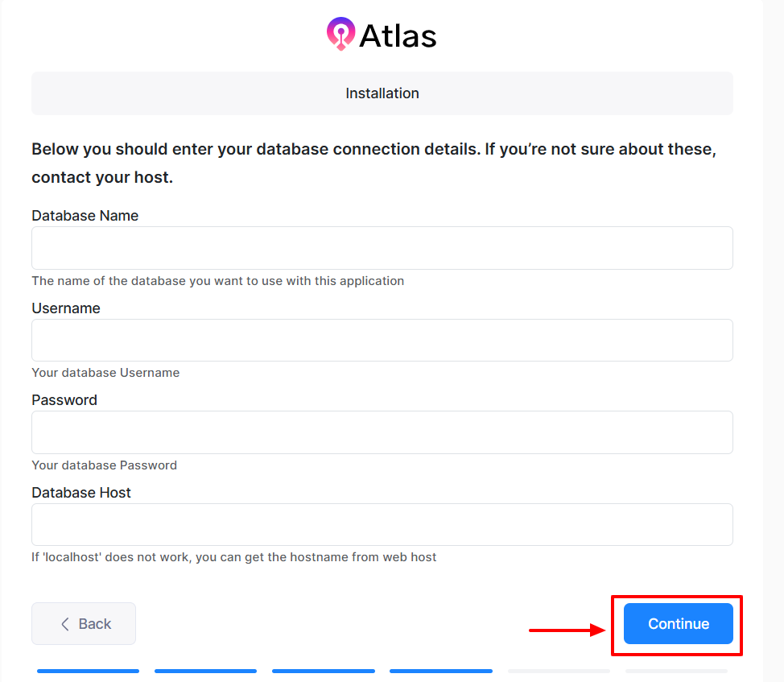Focus the Database Host input field
Screen dimensions: 784x682
pyautogui.click(x=382, y=524)
